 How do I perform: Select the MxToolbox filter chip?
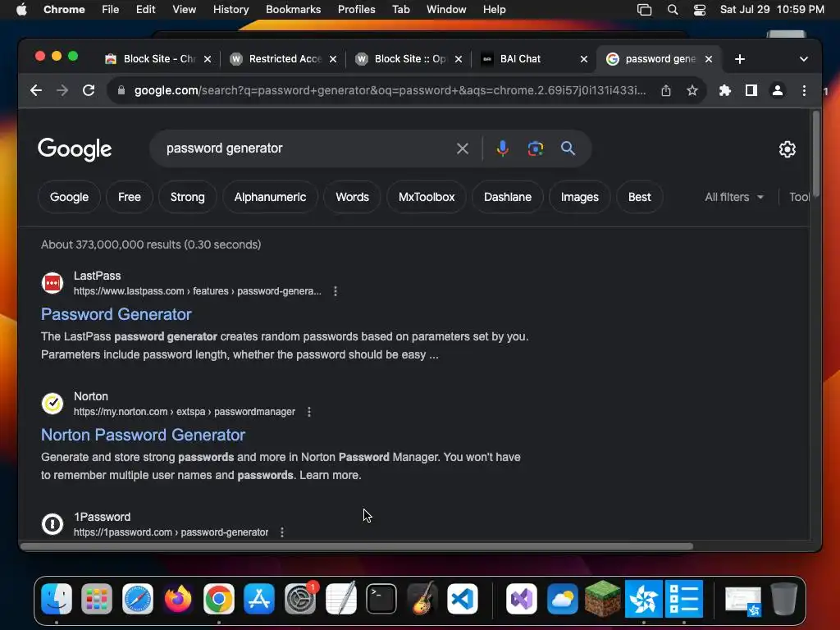pos(427,197)
